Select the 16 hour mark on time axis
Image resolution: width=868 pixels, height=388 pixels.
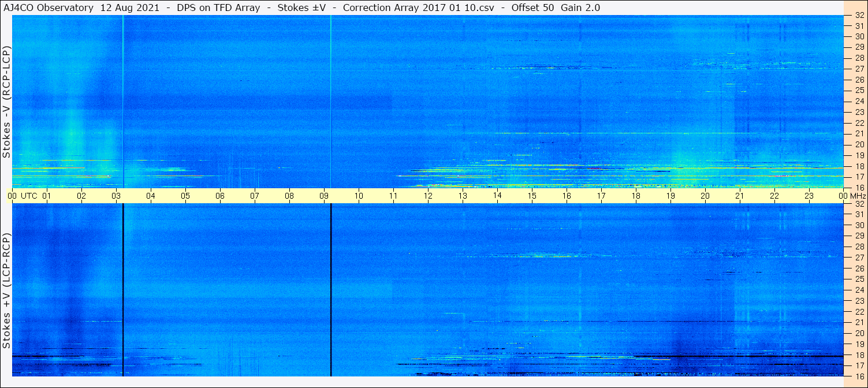[x=567, y=196]
